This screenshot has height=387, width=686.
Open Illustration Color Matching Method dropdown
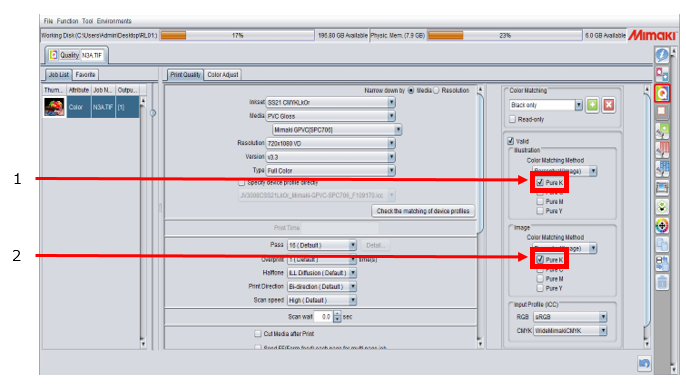tap(564, 171)
